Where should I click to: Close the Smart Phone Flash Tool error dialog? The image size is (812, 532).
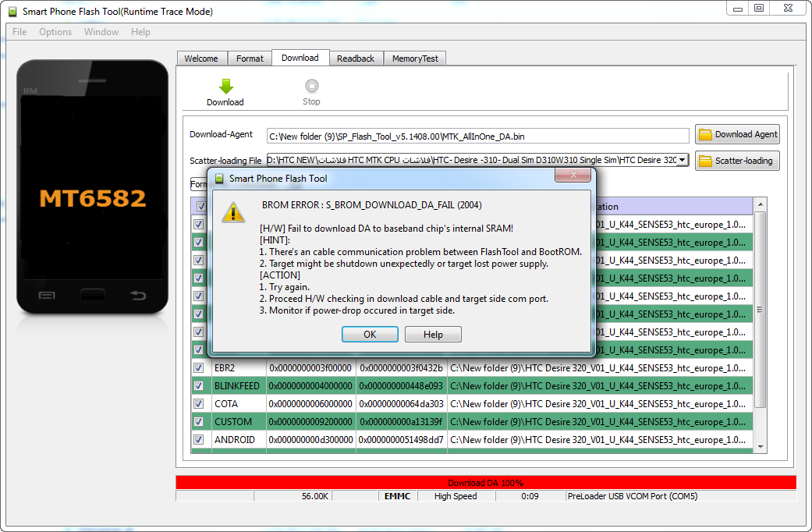[573, 175]
